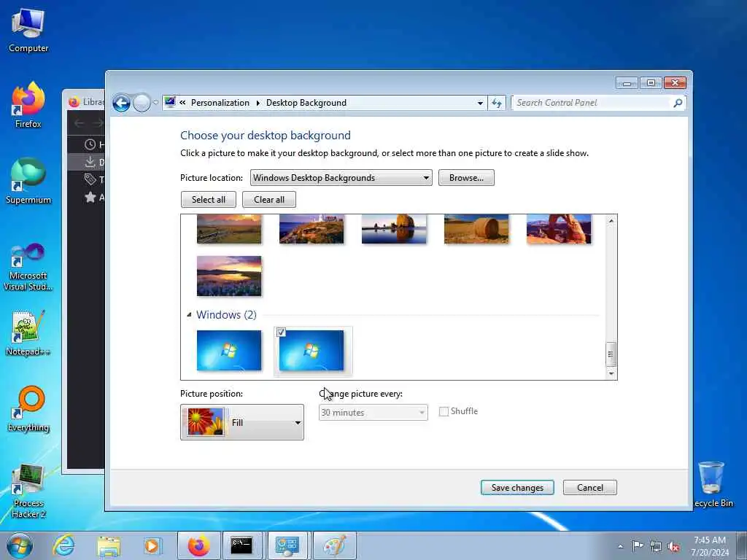Open the Picture position Fill dropdown
The image size is (747, 560).
(242, 422)
